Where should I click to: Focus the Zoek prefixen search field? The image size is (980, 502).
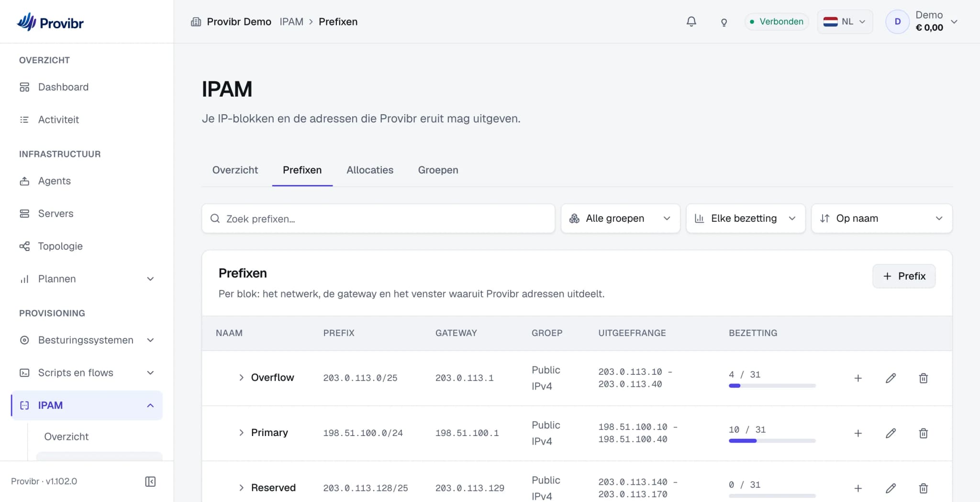coord(378,218)
